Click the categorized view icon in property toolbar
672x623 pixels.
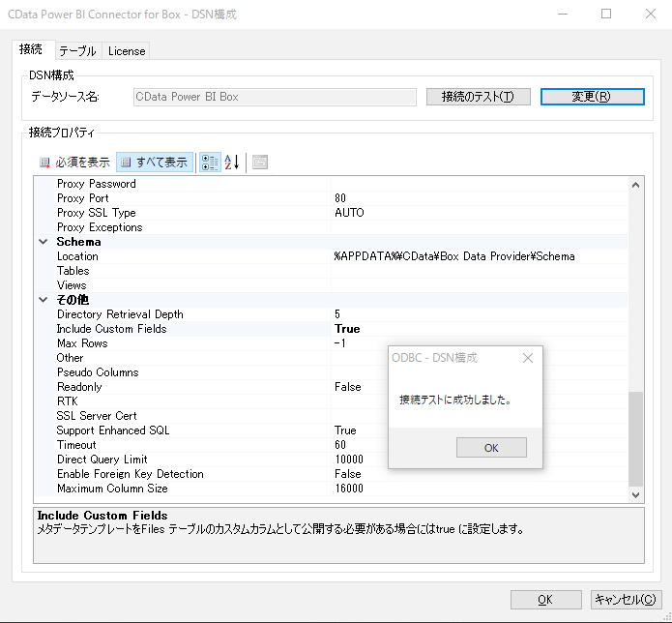tap(210, 163)
